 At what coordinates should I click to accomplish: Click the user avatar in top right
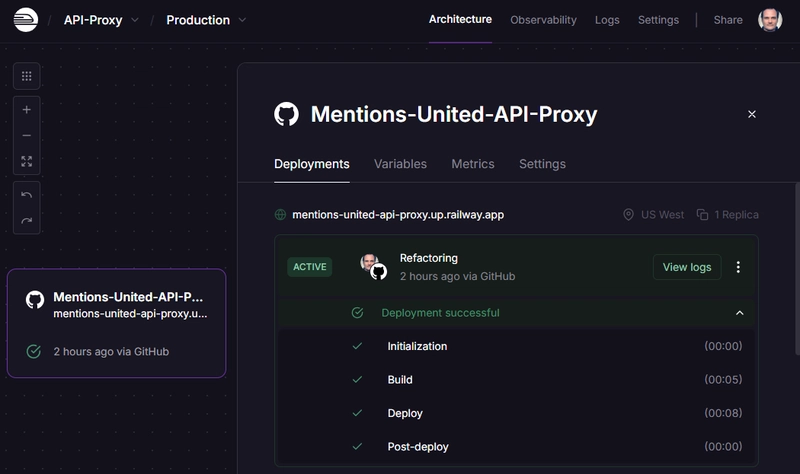770,20
